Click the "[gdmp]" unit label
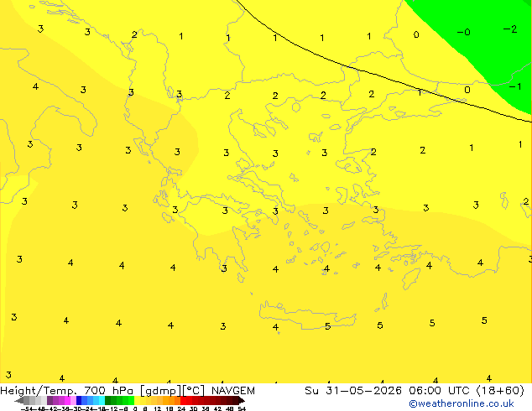This screenshot has height=411, width=532. [161, 391]
